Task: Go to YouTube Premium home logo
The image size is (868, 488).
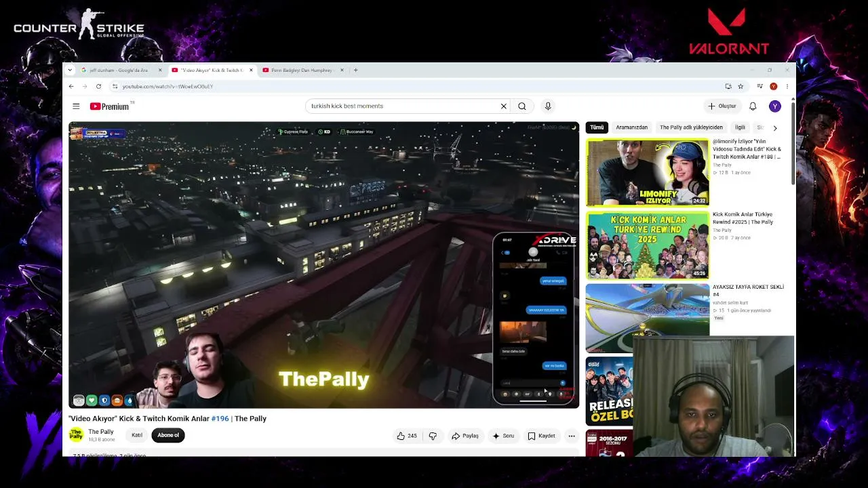Action: click(x=109, y=106)
